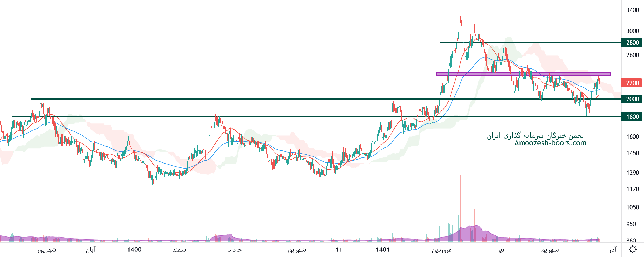Click the 2000 price level label
Screen dimensions: 644x257
tap(632, 99)
